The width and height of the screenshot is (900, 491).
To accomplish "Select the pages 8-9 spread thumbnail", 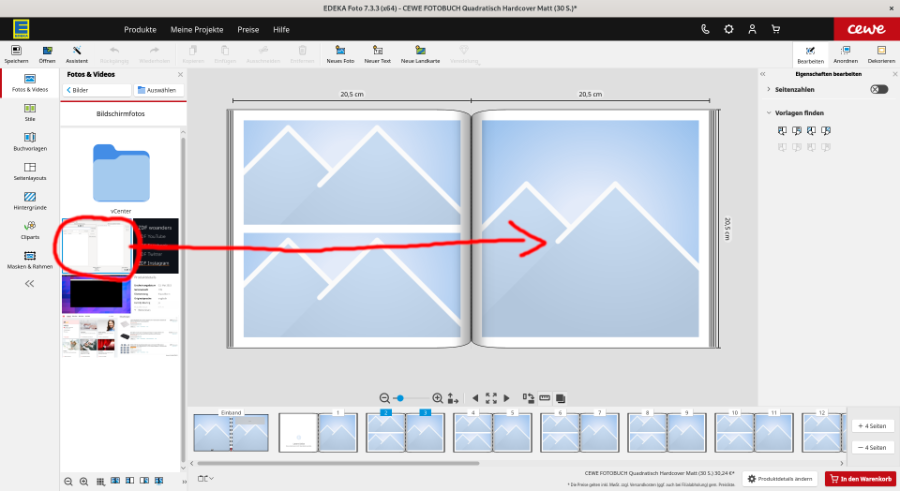I will pos(666,432).
